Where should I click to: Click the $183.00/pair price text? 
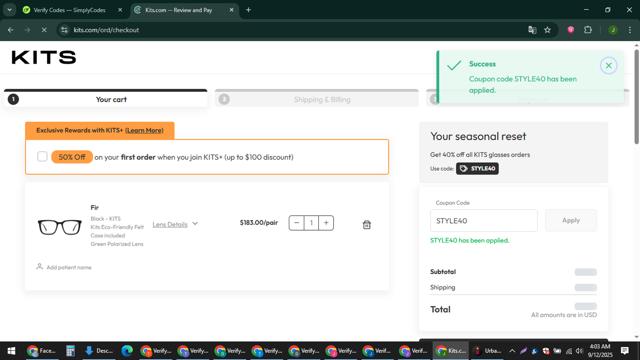[x=259, y=222]
